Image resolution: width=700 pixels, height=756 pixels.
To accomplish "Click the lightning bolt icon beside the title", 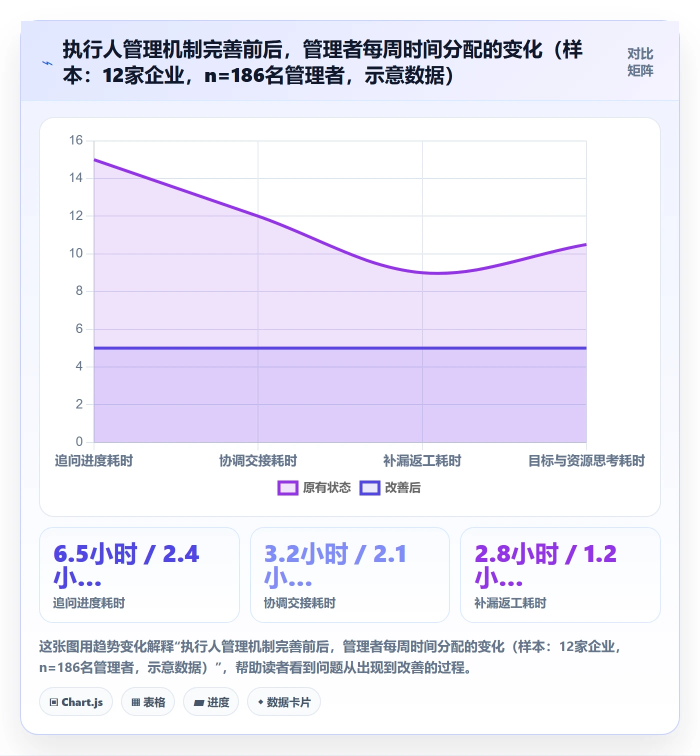I will pos(47,63).
